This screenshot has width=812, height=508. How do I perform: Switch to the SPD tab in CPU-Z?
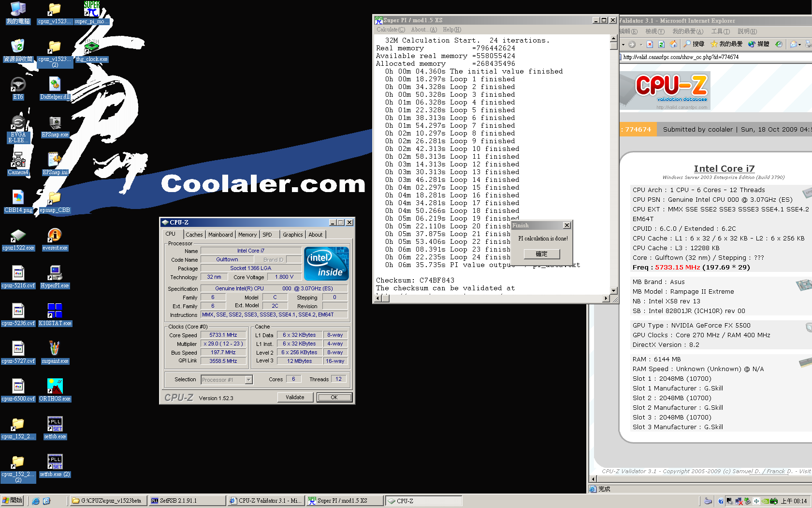click(267, 235)
